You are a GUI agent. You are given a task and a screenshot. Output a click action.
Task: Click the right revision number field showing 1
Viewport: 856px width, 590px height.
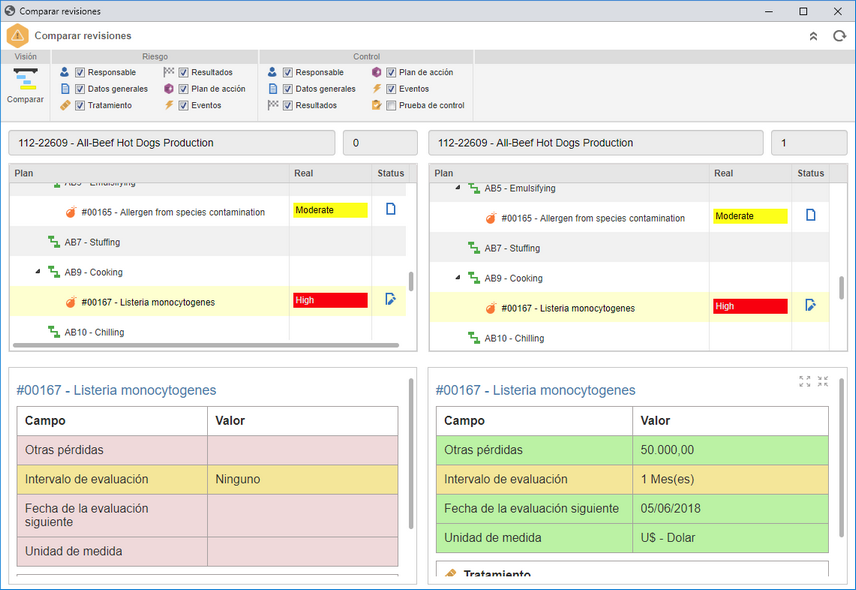click(x=809, y=143)
